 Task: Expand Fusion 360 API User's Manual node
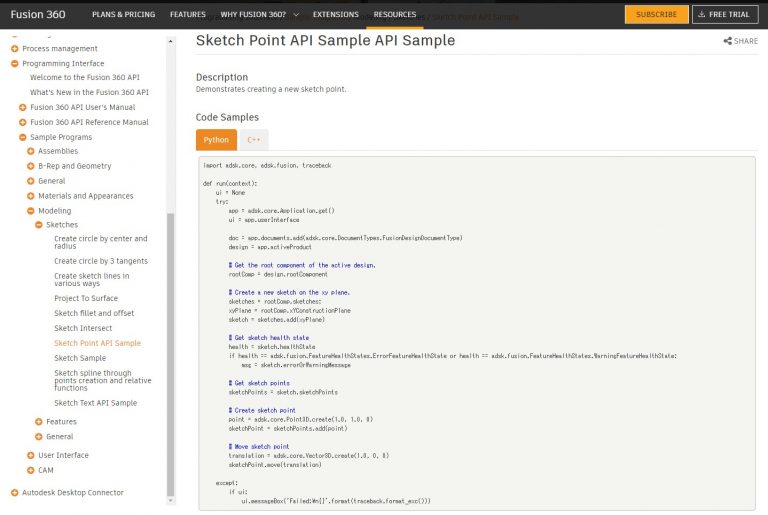click(x=23, y=107)
